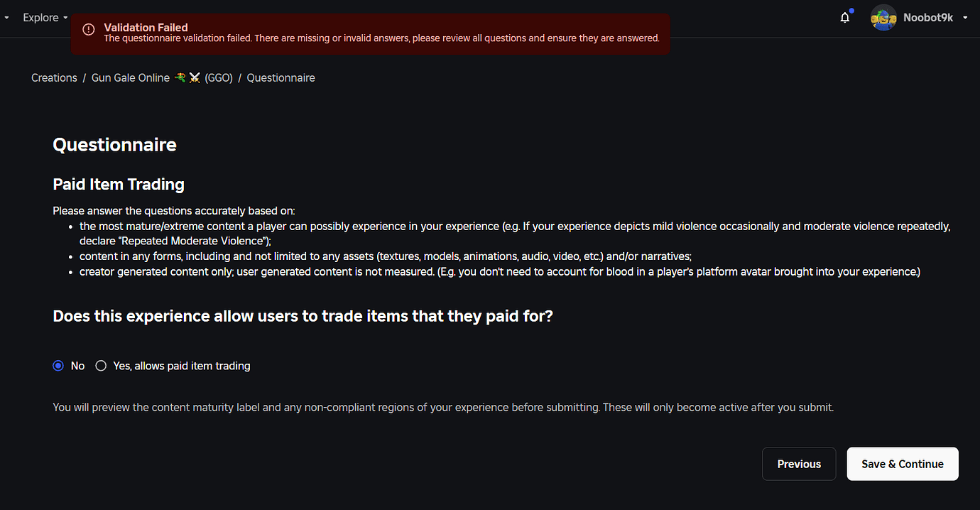980x510 pixels.
Task: Click the plant emoji in the breadcrumb title
Action: point(180,77)
